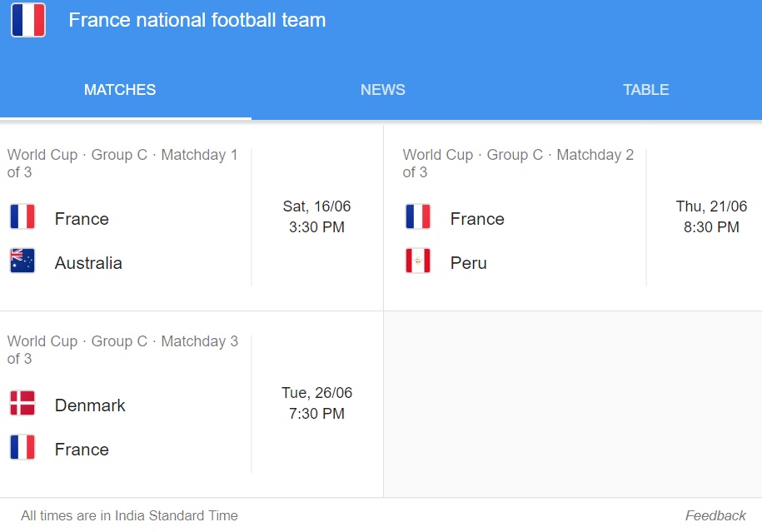Switch to the NEWS tab
The width and height of the screenshot is (762, 532).
tap(383, 90)
